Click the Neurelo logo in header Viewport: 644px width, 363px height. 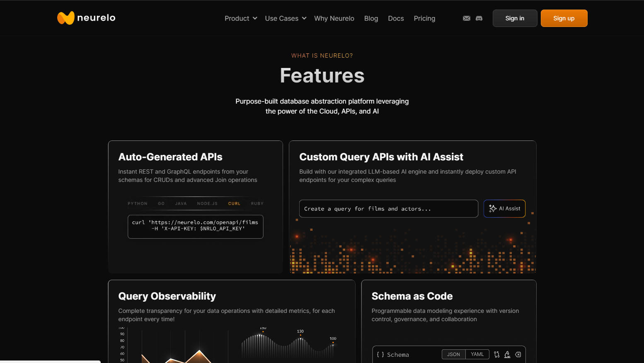(86, 18)
